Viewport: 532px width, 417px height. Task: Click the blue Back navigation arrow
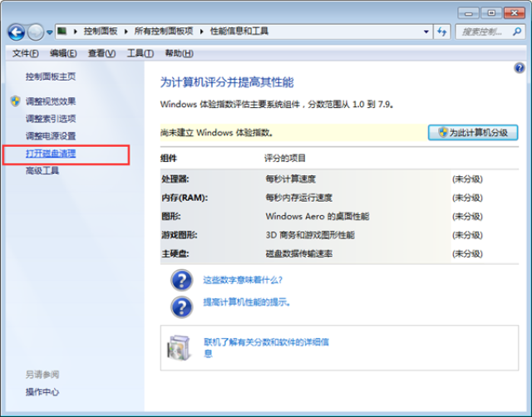tap(17, 32)
